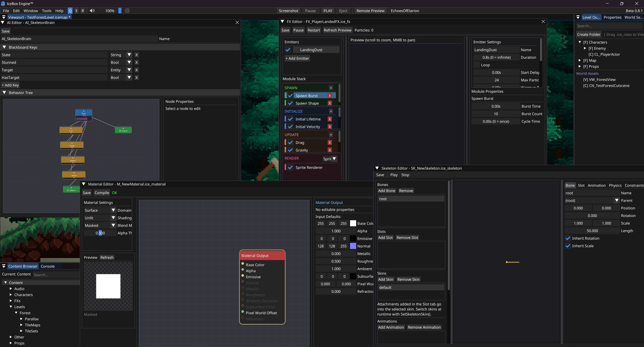Select the chase behavior tree node
Image resolution: width=644 pixels, height=347 pixels.
[72, 145]
